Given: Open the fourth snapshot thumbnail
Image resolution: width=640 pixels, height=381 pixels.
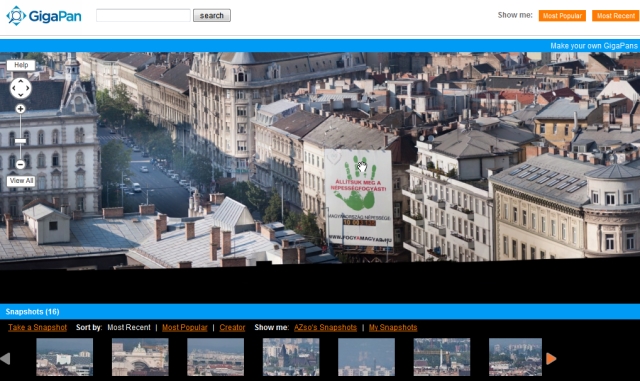Looking at the screenshot, I should (x=291, y=357).
